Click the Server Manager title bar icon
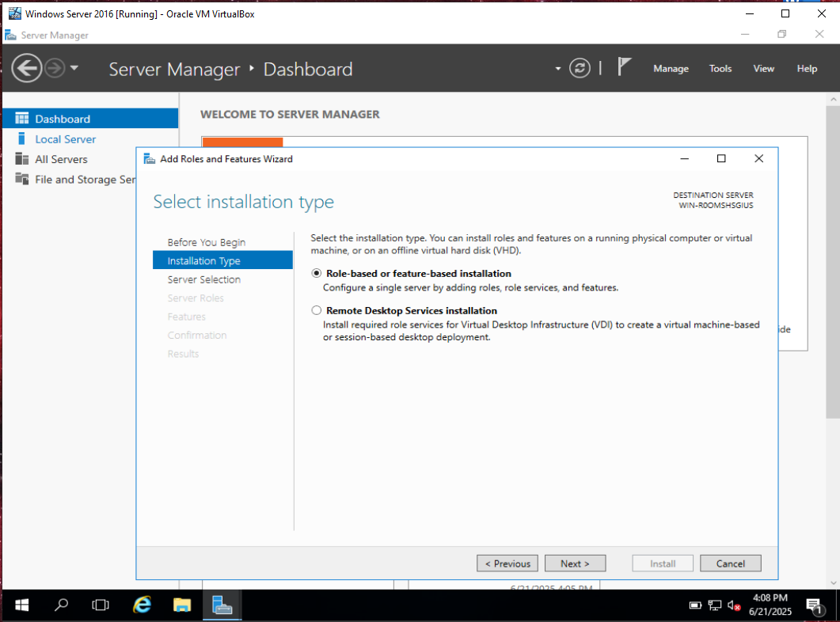This screenshot has width=840, height=622. (x=10, y=36)
